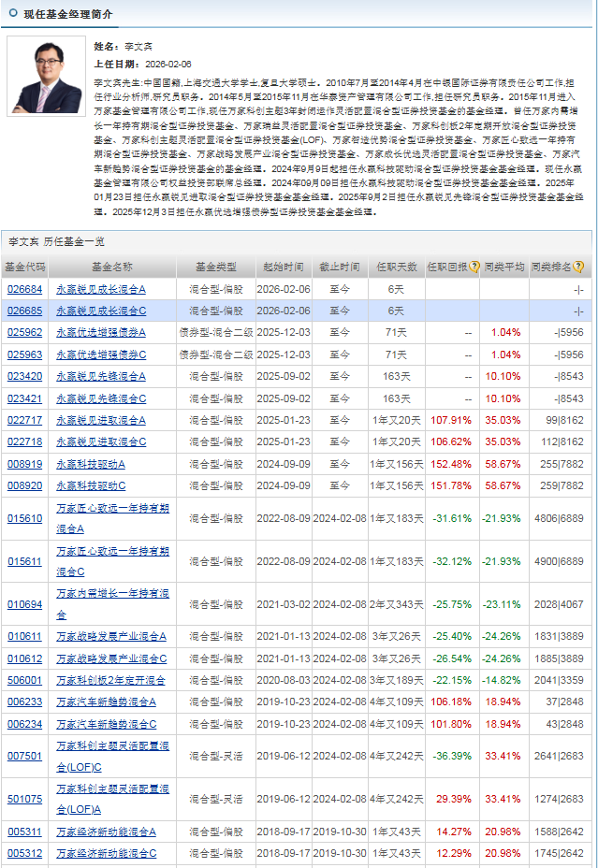This screenshot has height=868, width=598.
Task: Open fund code 022717 link
Action: click(x=24, y=420)
